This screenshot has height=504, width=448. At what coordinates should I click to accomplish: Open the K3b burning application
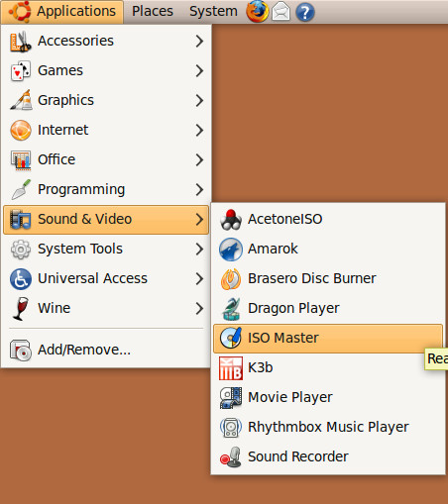tap(328, 368)
